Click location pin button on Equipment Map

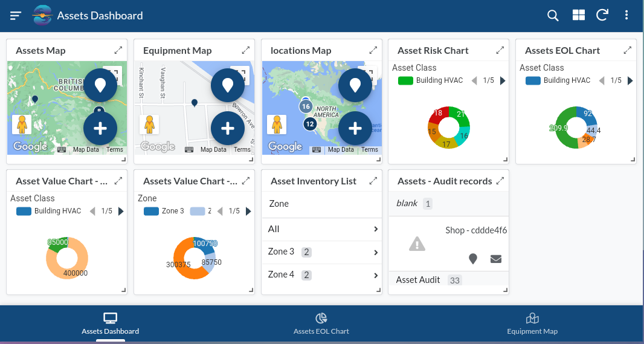228,85
